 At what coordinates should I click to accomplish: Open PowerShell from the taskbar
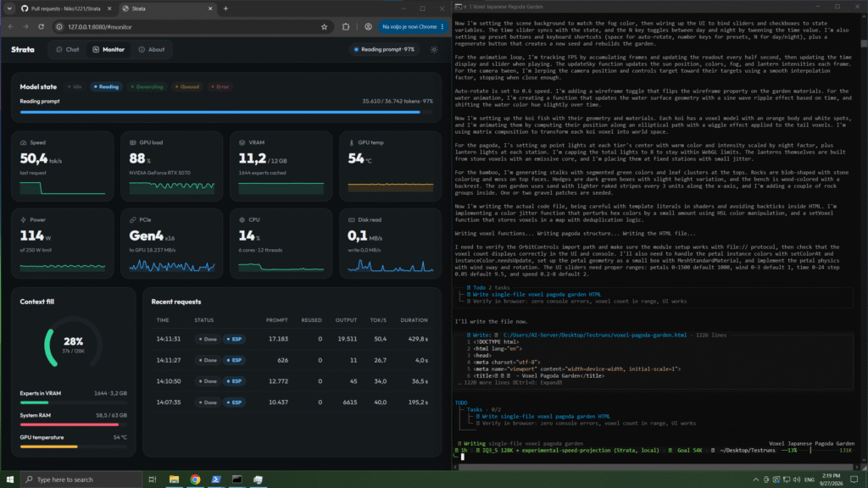coord(216,480)
